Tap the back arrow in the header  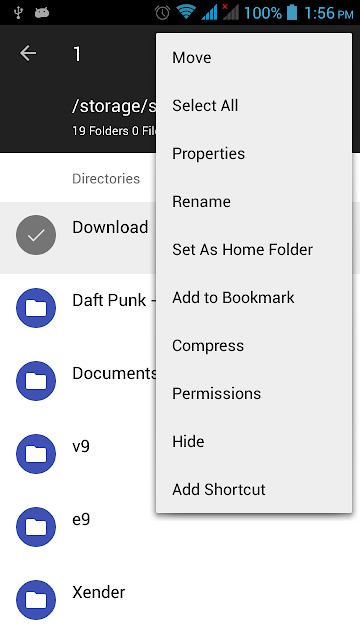[x=28, y=53]
